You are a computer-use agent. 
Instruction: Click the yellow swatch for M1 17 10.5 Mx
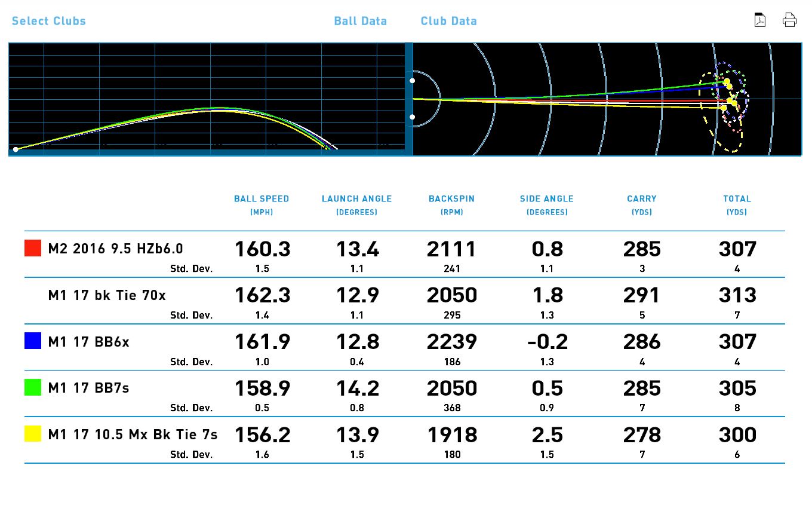point(33,434)
